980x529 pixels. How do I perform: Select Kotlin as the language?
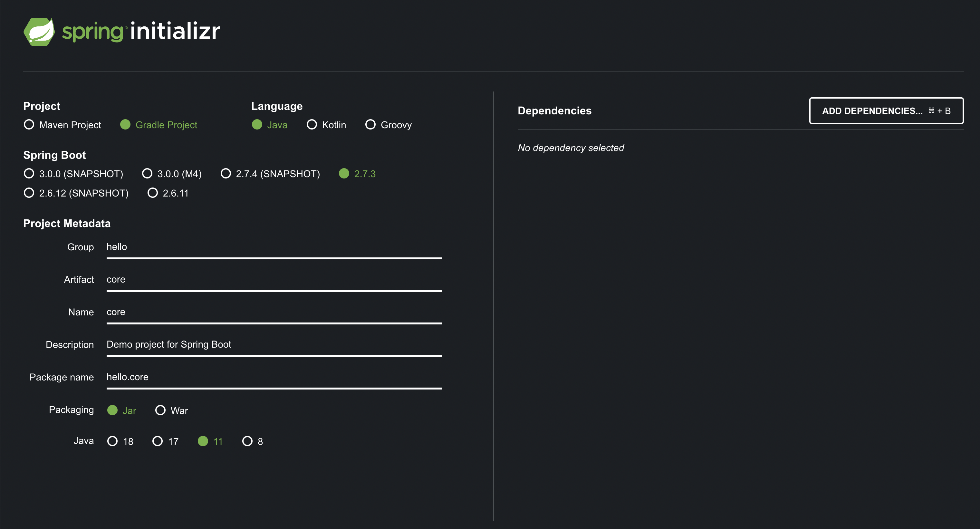312,124
